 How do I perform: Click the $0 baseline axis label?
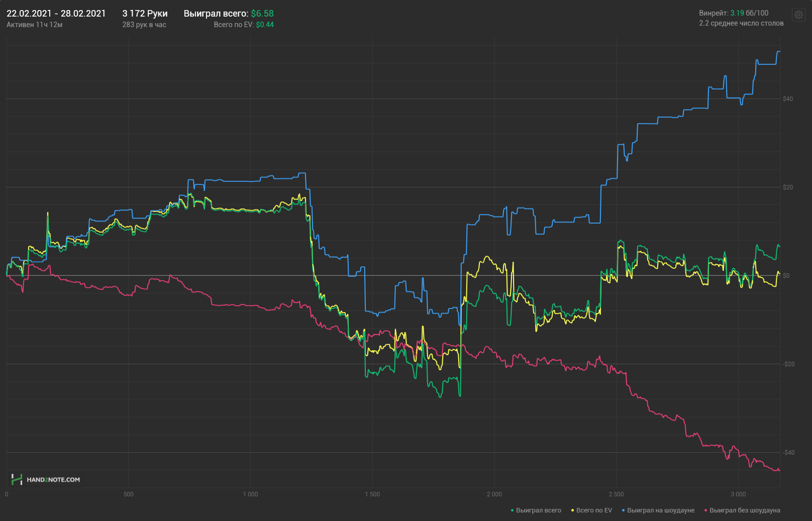pyautogui.click(x=786, y=276)
